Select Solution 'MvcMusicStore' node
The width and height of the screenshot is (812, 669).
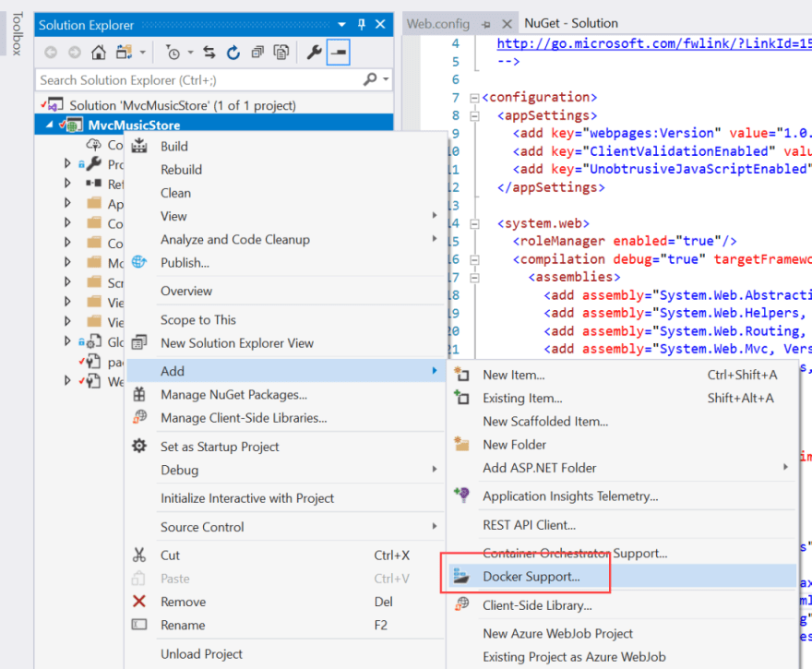click(x=183, y=105)
